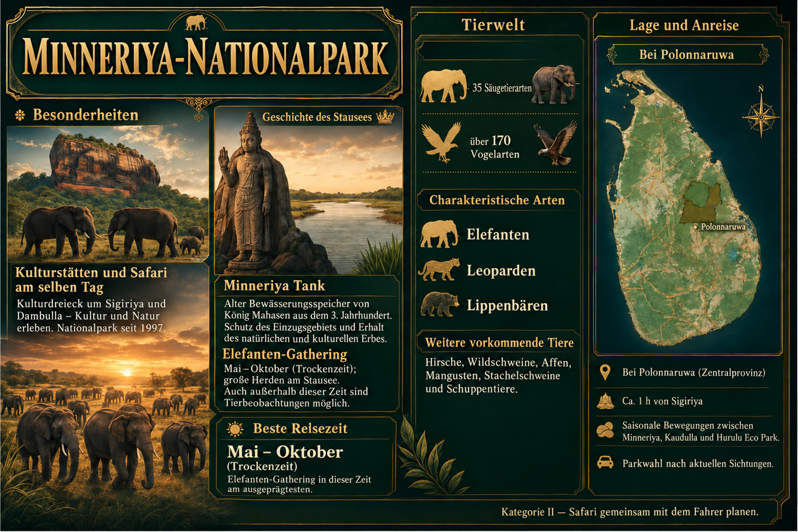The width and height of the screenshot is (798, 532).
Task: Click the location pin icon beside Zentralprovinz
Action: (x=605, y=373)
